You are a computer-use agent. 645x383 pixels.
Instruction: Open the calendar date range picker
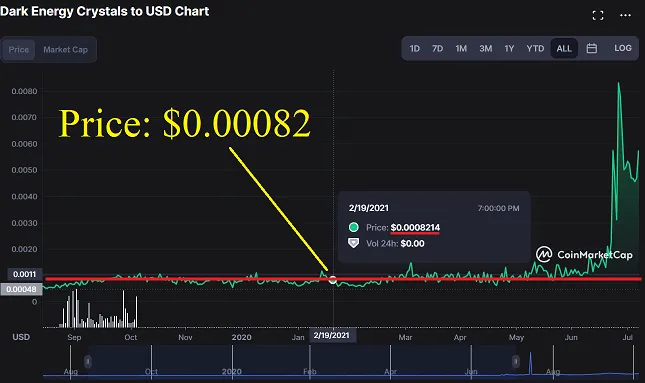592,48
